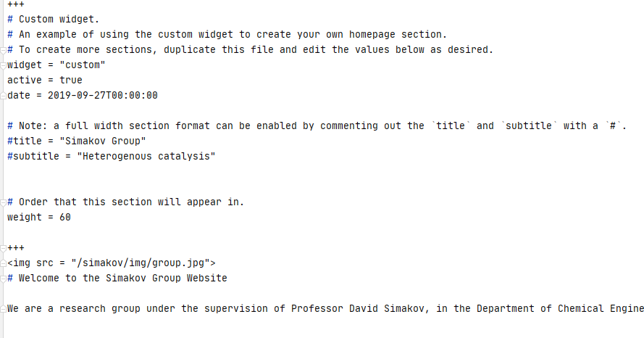Click the top +++ front matter delimiter
Image resolution: width=644 pixels, height=338 pixels.
[16, 4]
